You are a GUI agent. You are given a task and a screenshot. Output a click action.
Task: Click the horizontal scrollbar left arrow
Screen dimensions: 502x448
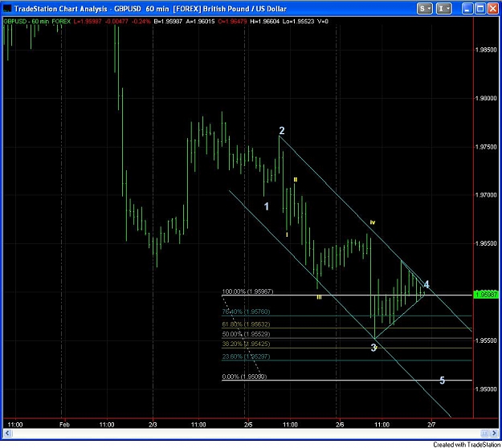coord(8,434)
